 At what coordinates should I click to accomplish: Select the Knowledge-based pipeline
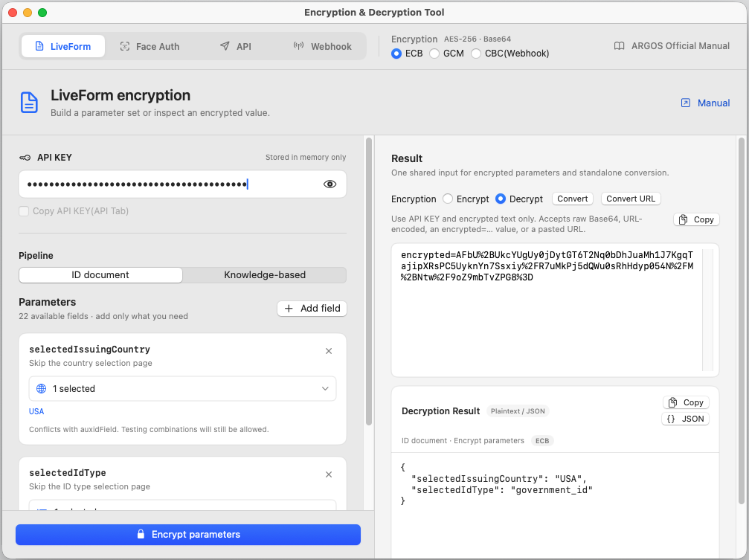tap(265, 274)
